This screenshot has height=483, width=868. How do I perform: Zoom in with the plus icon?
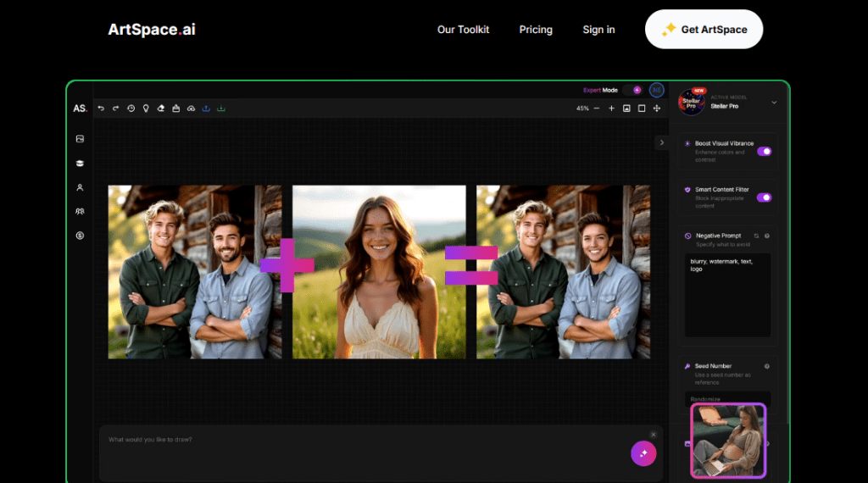tap(612, 108)
